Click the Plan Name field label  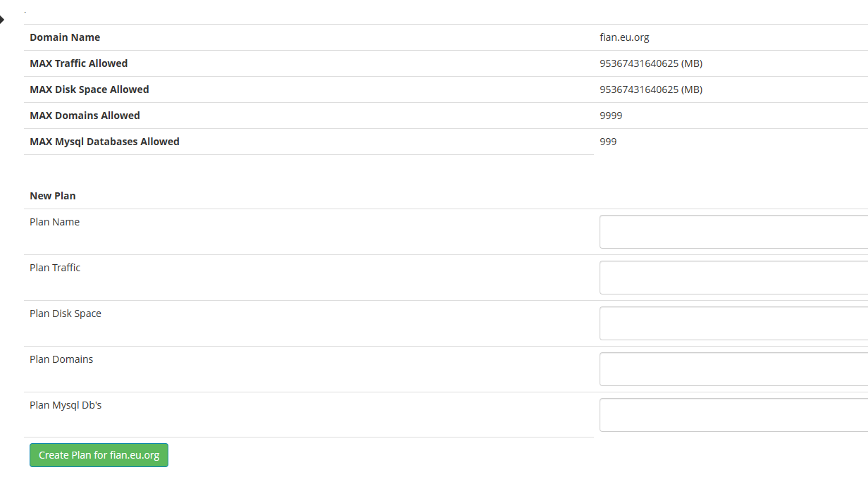click(54, 222)
